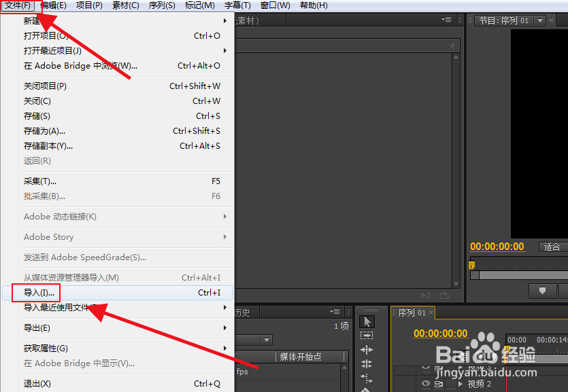The width and height of the screenshot is (568, 392).
Task: Open the 标记(M) menu
Action: coord(199,5)
